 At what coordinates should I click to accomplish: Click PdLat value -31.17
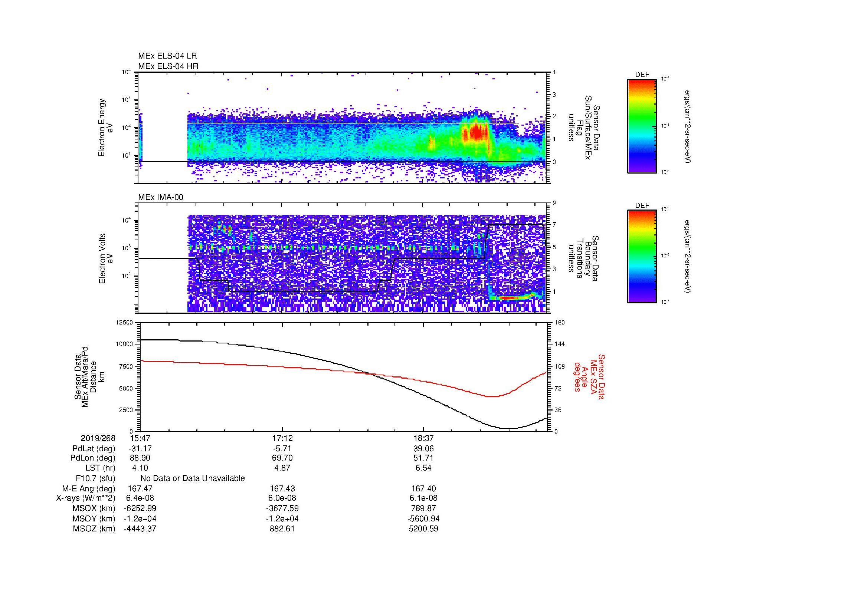tap(140, 449)
